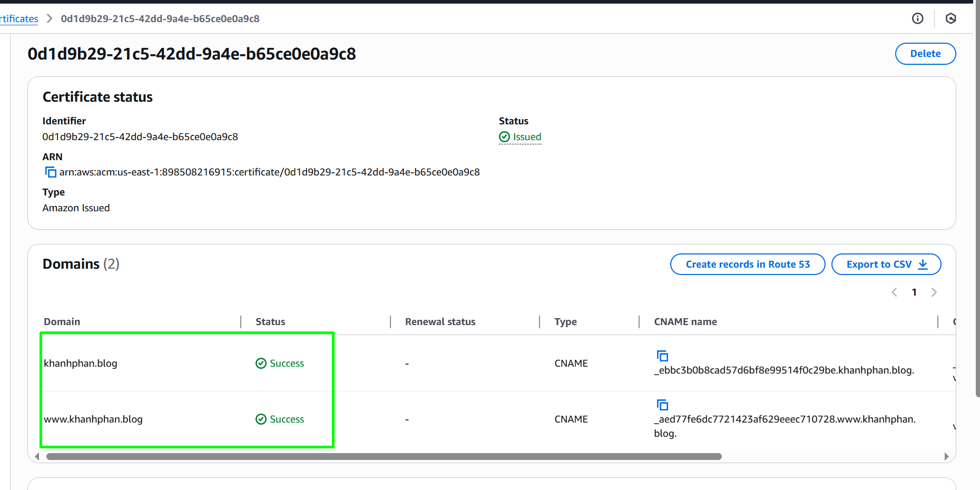Click the Type column header
980x490 pixels.
[565, 321]
